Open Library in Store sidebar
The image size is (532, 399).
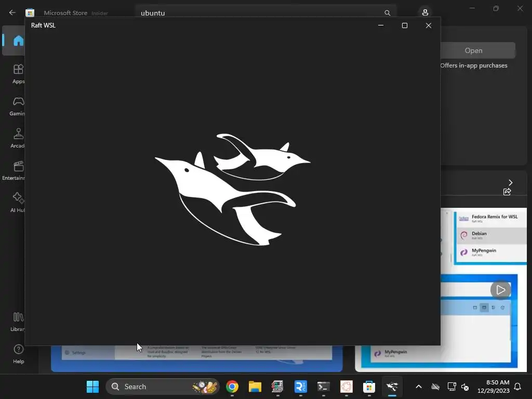point(18,322)
